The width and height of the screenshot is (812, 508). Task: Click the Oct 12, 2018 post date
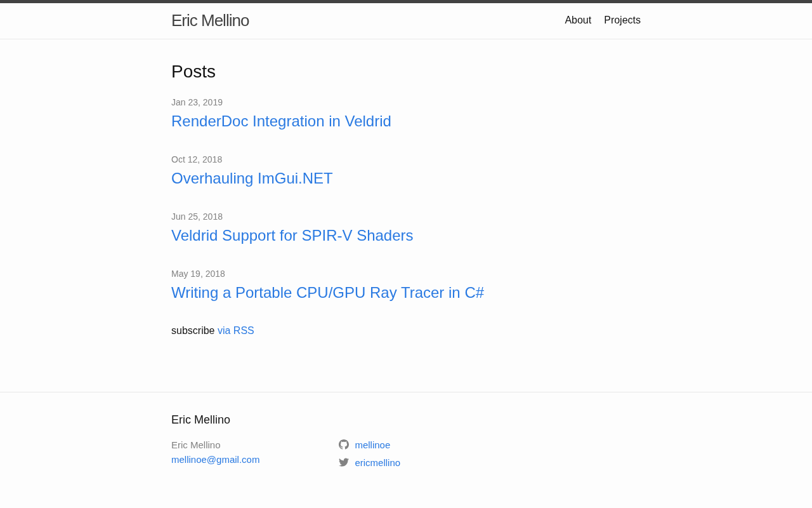point(197,159)
